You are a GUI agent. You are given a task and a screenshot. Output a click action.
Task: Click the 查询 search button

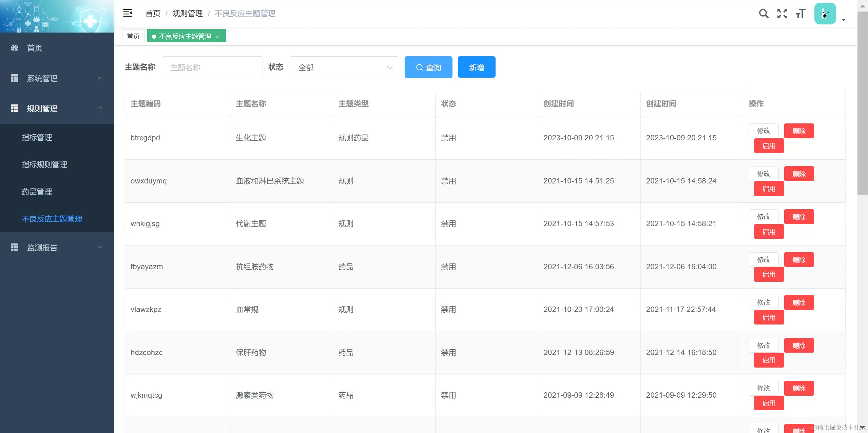[428, 67]
